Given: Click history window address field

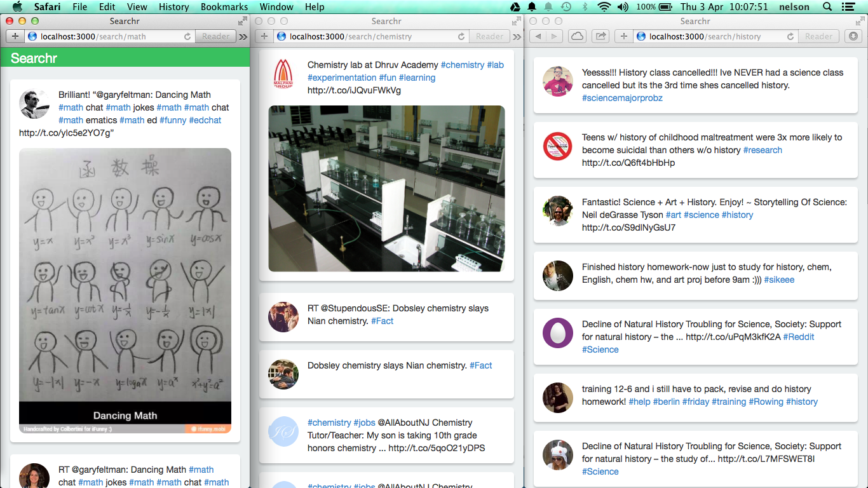Looking at the screenshot, I should (x=715, y=36).
